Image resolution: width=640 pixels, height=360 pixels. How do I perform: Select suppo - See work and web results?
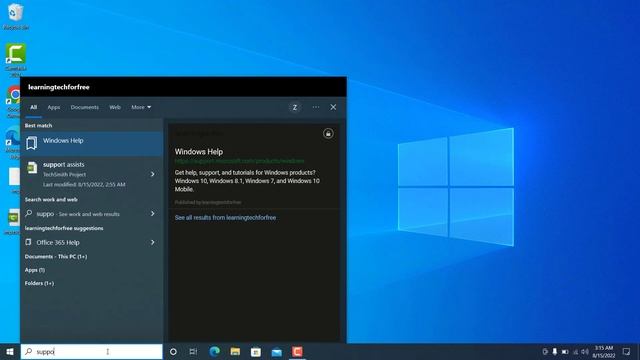(x=92, y=213)
